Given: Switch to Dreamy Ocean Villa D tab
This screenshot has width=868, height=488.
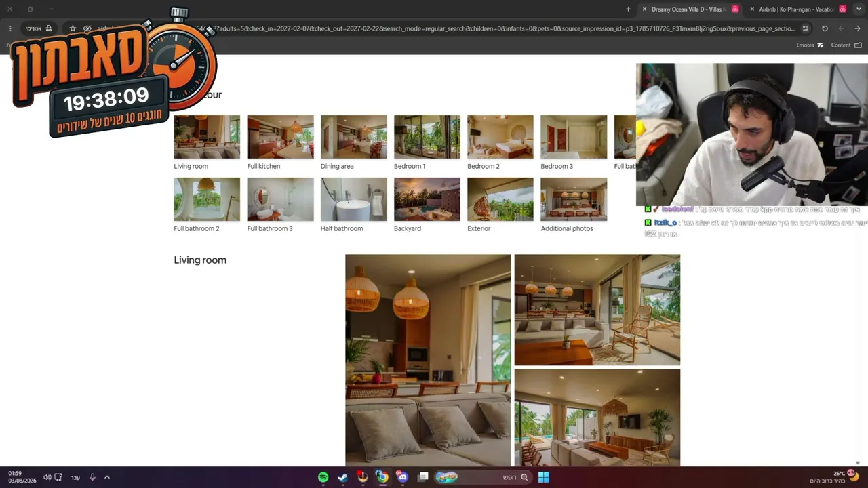Looking at the screenshot, I should click(691, 9).
